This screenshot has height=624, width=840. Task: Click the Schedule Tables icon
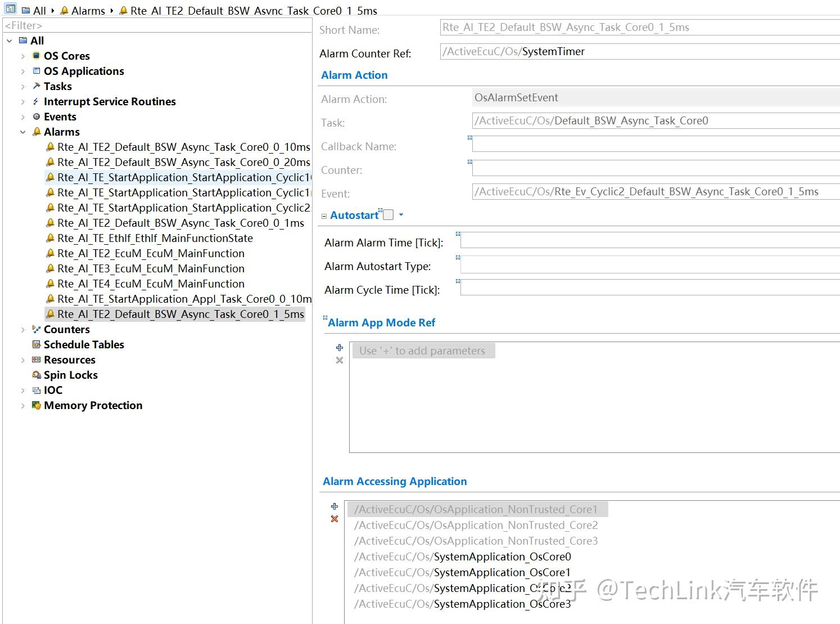pos(37,344)
